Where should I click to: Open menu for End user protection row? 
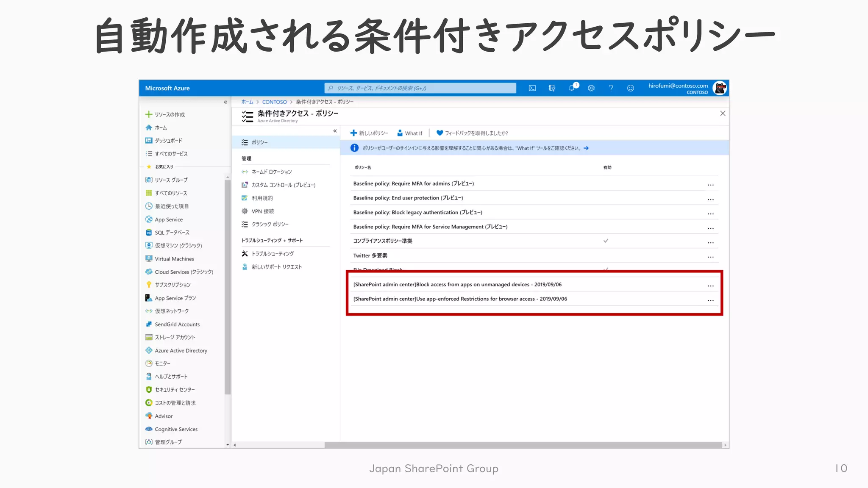711,199
